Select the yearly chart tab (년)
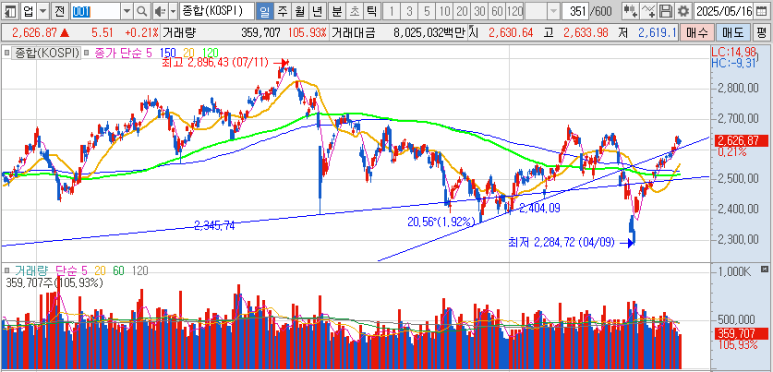Screen dimensions: 773x372 click(x=317, y=11)
